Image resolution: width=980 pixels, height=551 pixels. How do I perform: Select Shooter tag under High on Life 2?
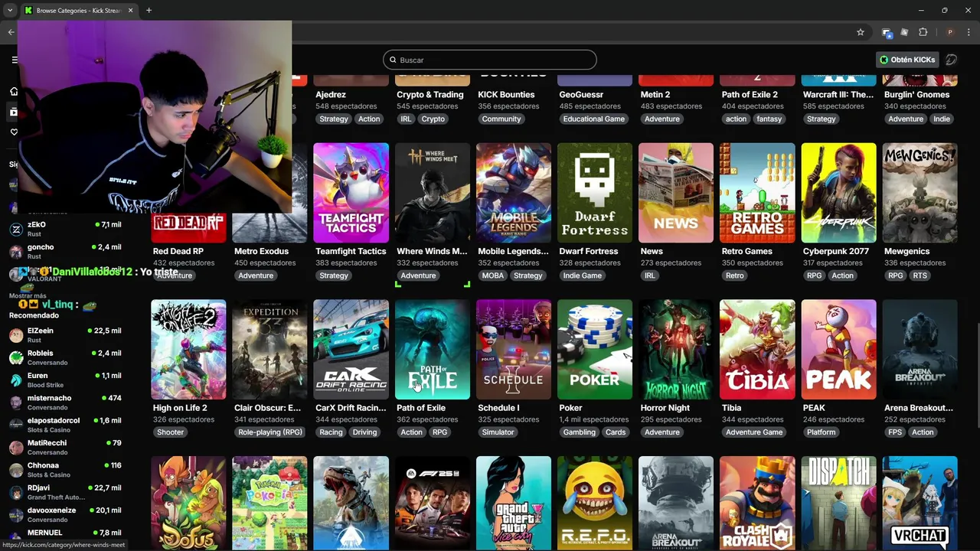click(x=170, y=432)
